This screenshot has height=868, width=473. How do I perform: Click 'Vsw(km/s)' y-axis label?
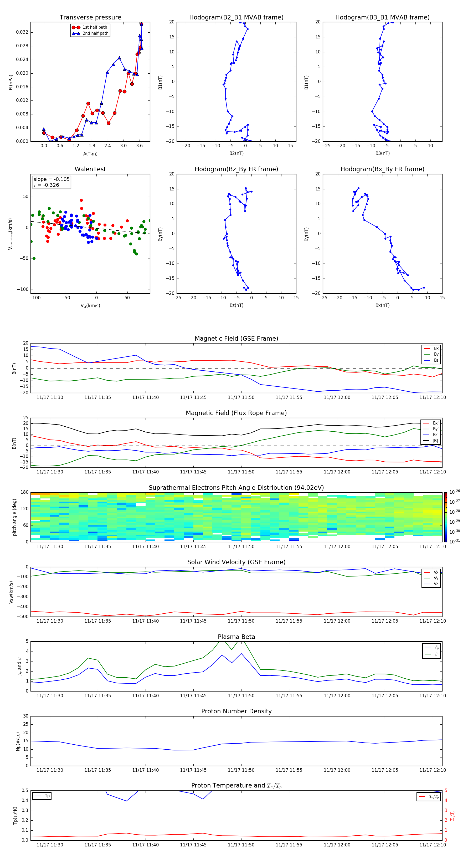pos(11,592)
